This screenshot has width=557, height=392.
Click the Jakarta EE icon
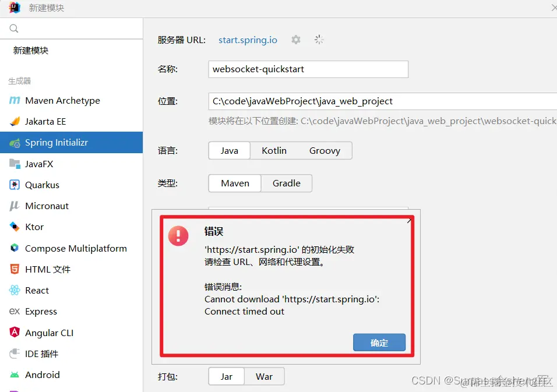pyautogui.click(x=15, y=121)
